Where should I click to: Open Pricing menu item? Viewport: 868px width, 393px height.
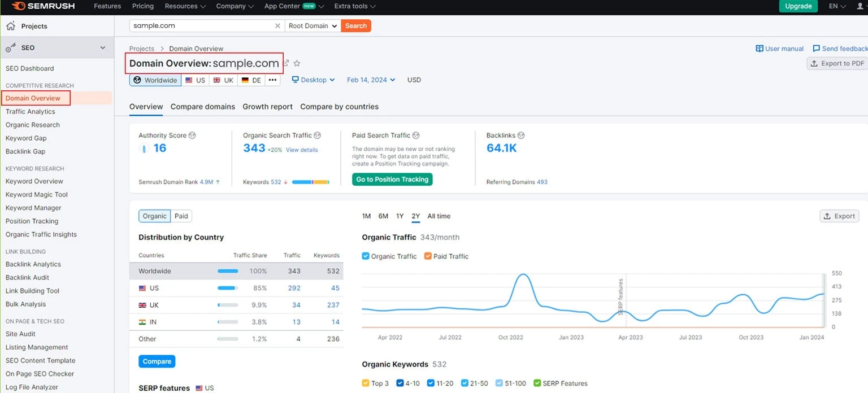(143, 6)
